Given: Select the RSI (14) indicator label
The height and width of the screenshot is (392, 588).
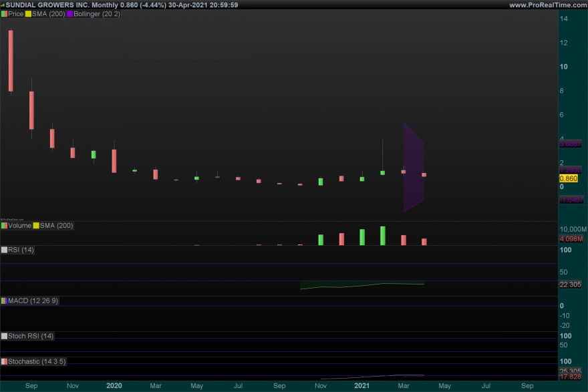Looking at the screenshot, I should click(x=21, y=250).
